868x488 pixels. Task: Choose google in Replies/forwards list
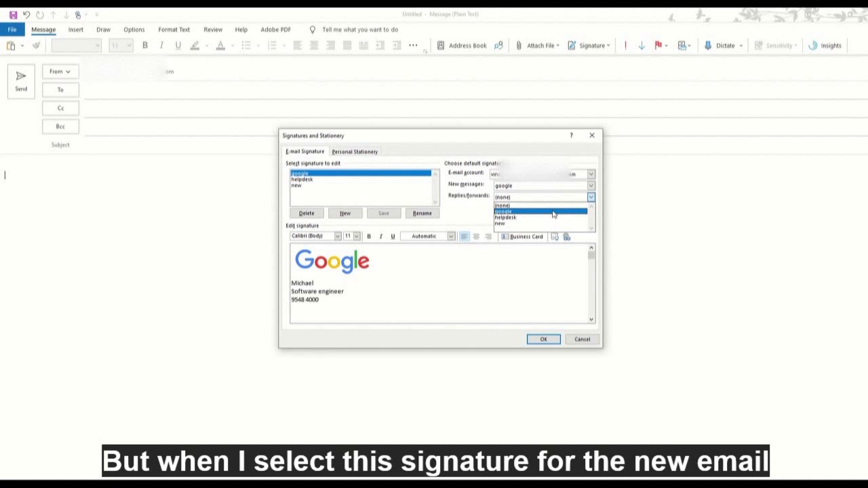click(540, 211)
